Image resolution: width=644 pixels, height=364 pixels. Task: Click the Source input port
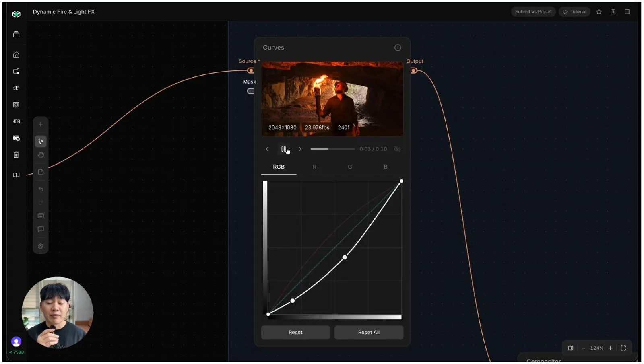(x=250, y=70)
